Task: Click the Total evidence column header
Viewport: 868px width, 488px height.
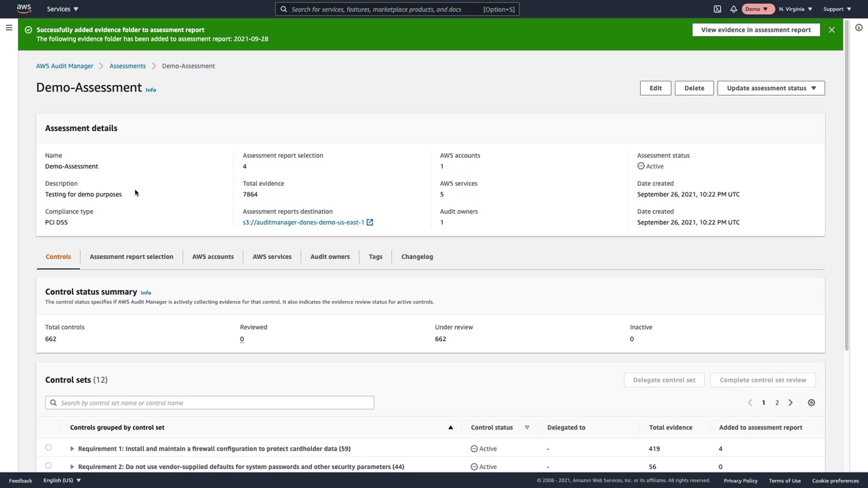Action: 671,428
